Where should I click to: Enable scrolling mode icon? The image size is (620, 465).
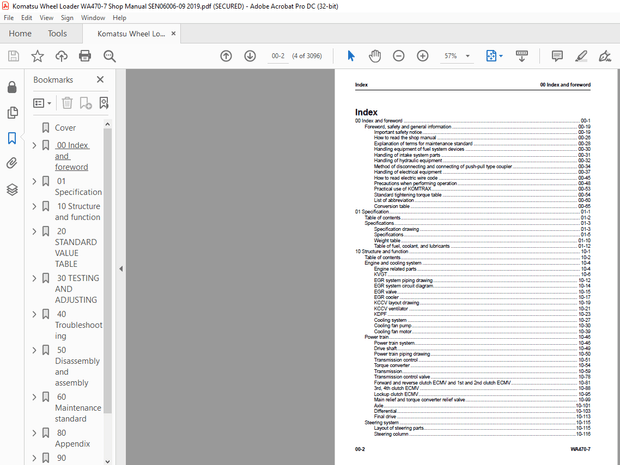point(522,56)
